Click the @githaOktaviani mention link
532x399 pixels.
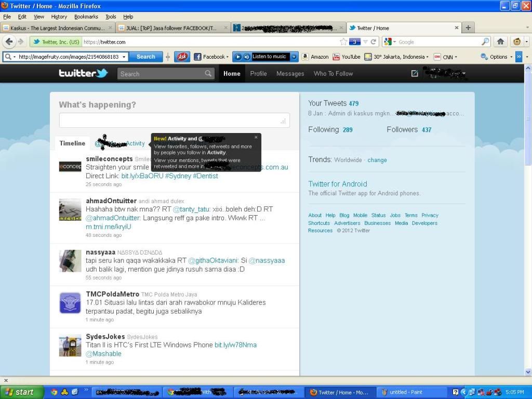coord(213,260)
